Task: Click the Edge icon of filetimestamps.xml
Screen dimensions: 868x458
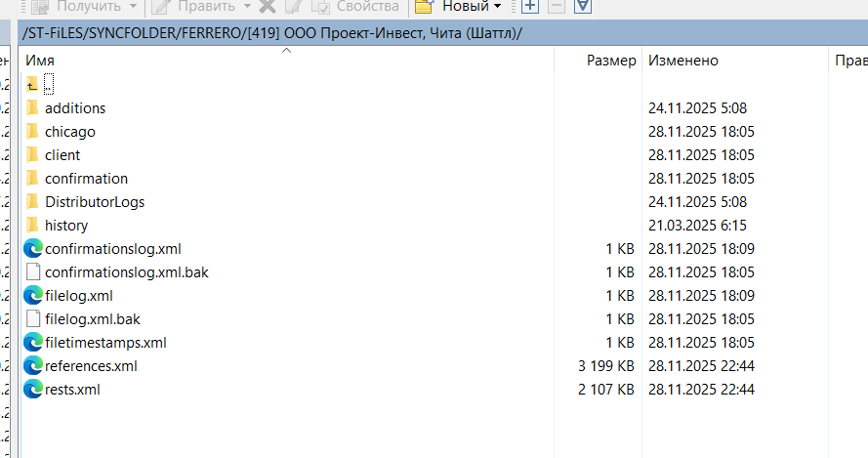Action: coord(33,342)
